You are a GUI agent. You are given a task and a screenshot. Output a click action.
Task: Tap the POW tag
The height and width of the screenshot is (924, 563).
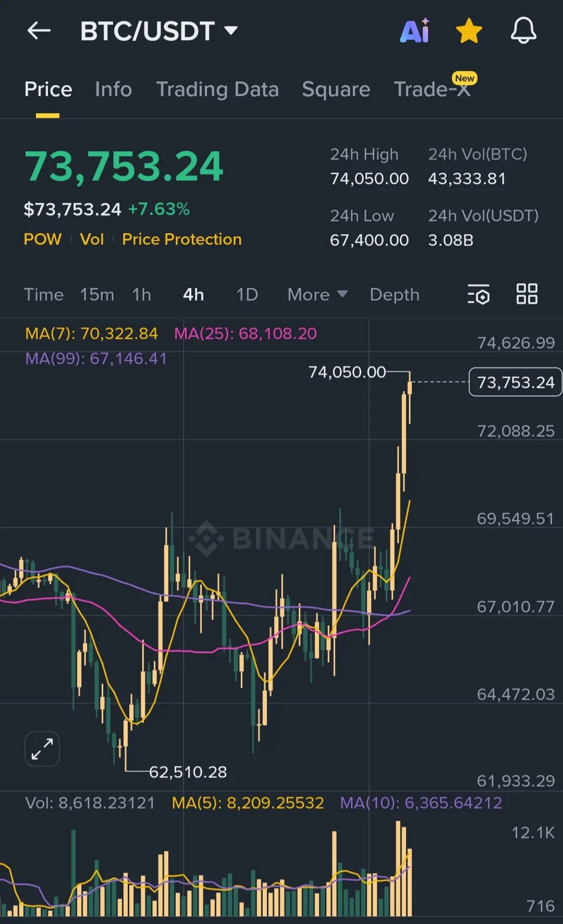pos(43,239)
